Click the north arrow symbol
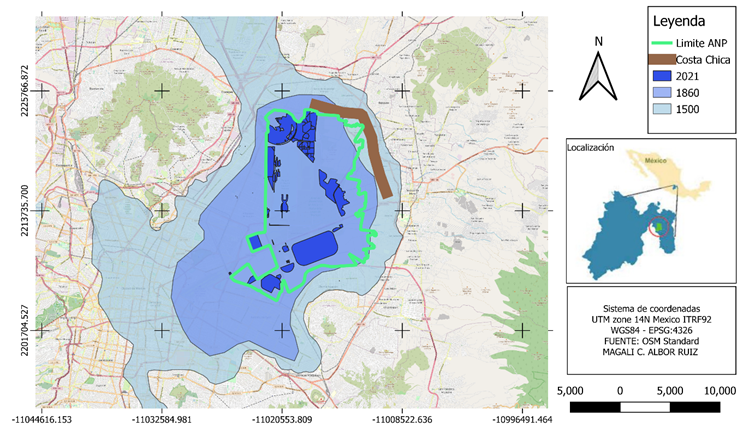Screen dimensions: 743x431 click(598, 76)
